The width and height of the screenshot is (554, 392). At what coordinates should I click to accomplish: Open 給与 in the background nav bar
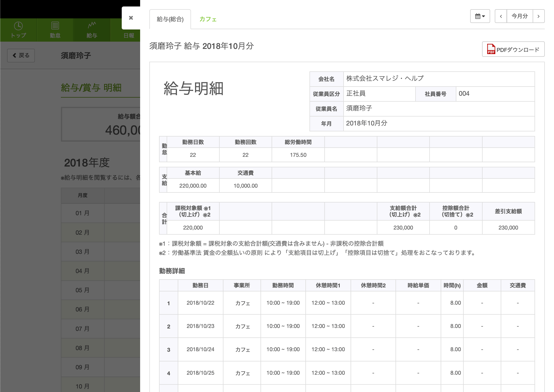[92, 30]
